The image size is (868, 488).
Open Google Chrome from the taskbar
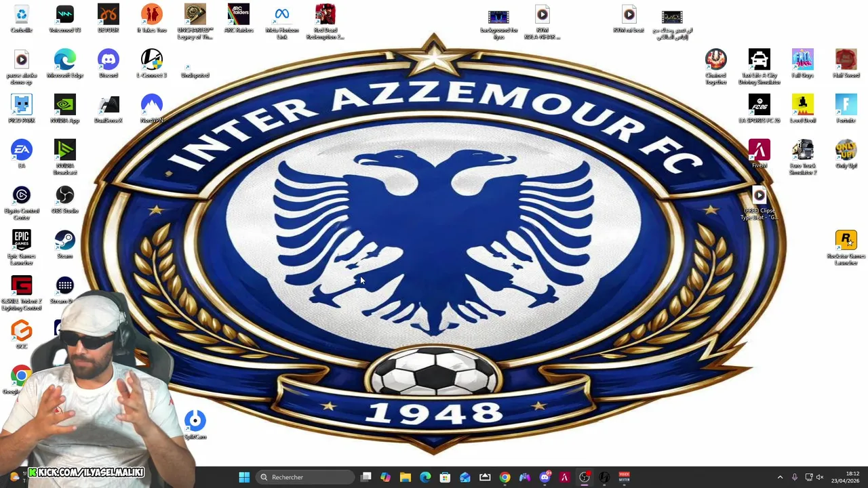(x=505, y=477)
